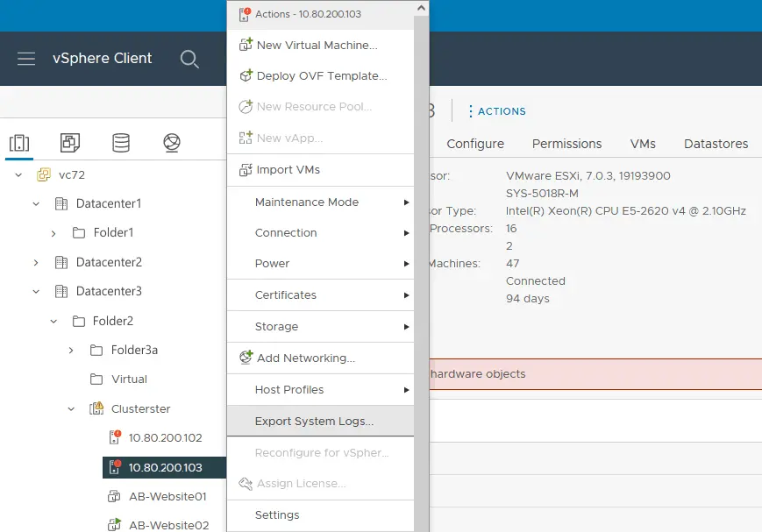This screenshot has height=532, width=762.
Task: Select Deploy OVF Template menu entry
Action: click(321, 75)
